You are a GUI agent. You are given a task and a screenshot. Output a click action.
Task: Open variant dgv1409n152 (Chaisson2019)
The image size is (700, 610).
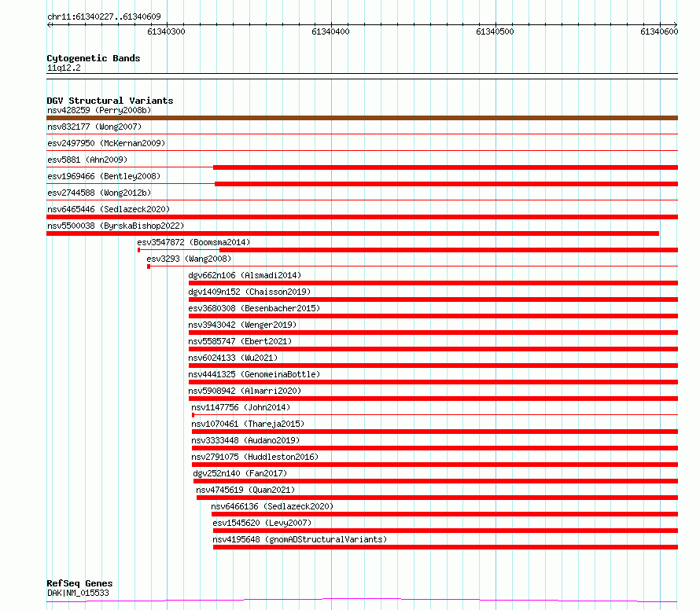249,292
